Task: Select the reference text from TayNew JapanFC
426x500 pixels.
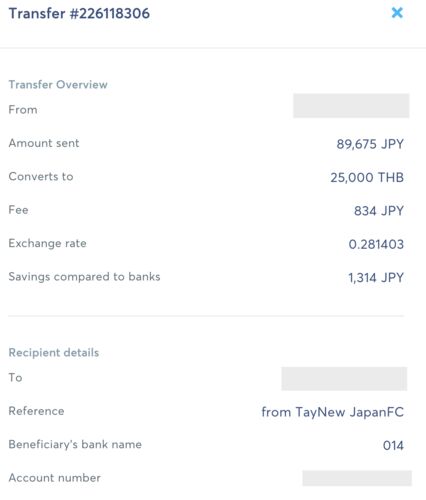Action: coord(332,412)
